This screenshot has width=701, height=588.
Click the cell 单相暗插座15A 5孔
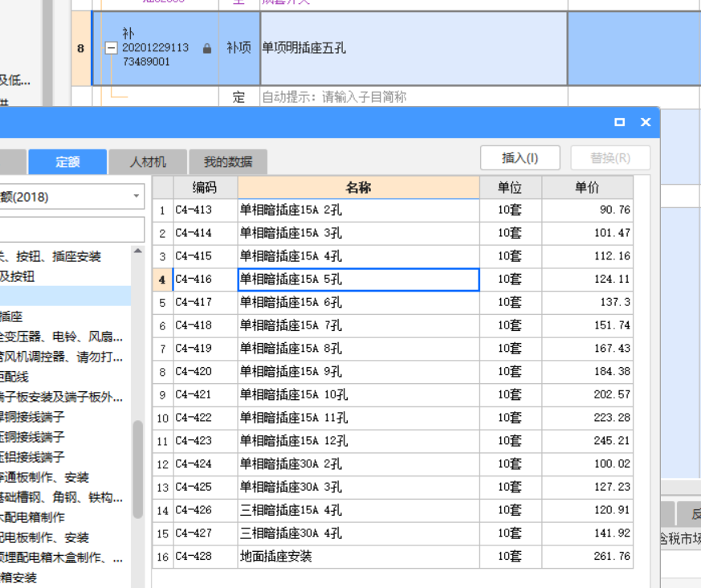coord(359,280)
